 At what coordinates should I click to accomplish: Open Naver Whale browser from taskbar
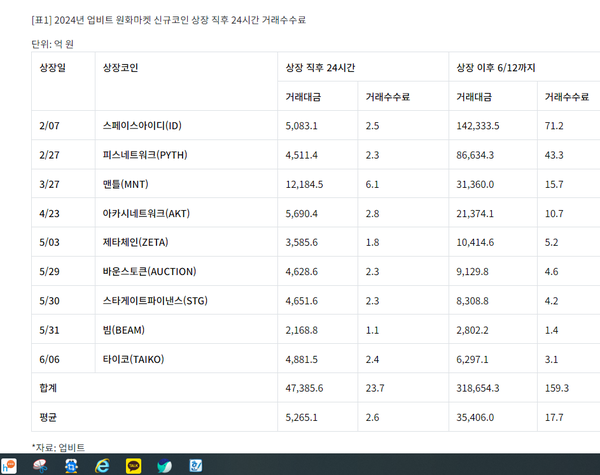[165, 466]
